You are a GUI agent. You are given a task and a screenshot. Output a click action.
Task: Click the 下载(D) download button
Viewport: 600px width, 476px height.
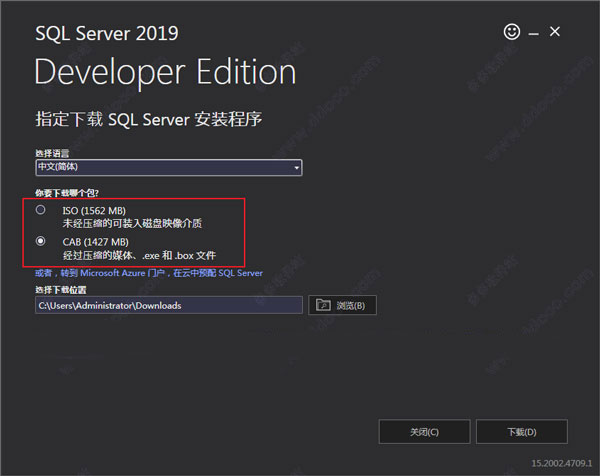[x=522, y=432]
